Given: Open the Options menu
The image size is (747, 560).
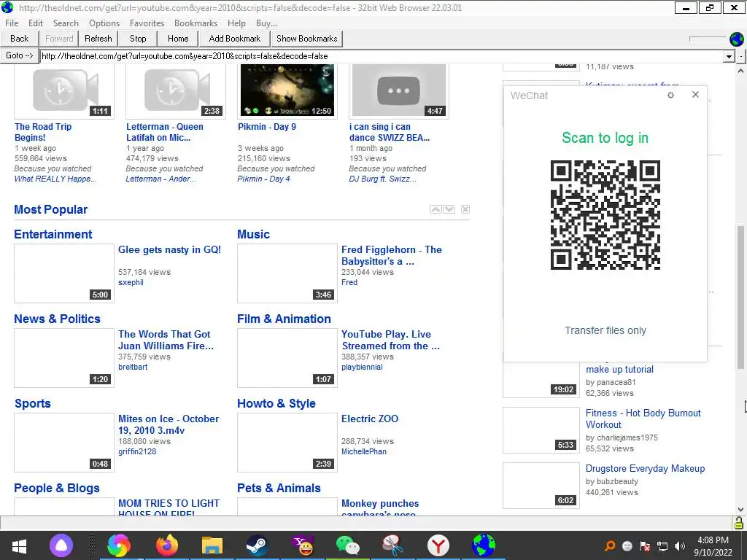Looking at the screenshot, I should (104, 23).
